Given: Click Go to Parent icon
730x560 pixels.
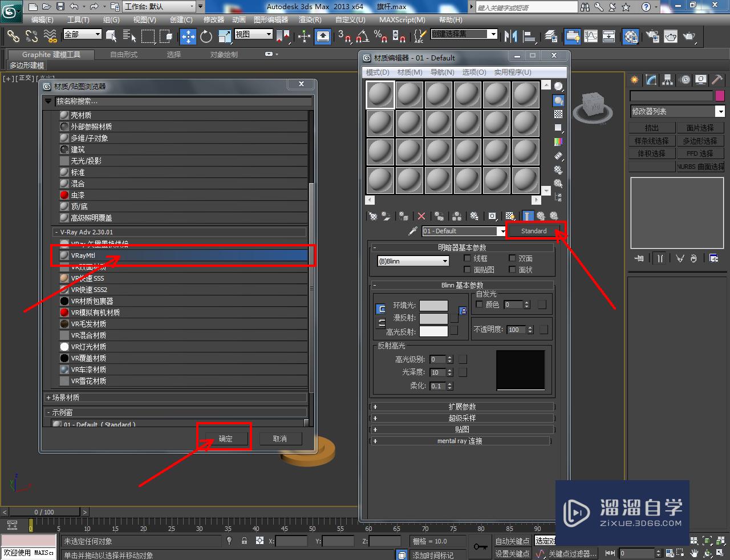Looking at the screenshot, I should pyautogui.click(x=541, y=216).
